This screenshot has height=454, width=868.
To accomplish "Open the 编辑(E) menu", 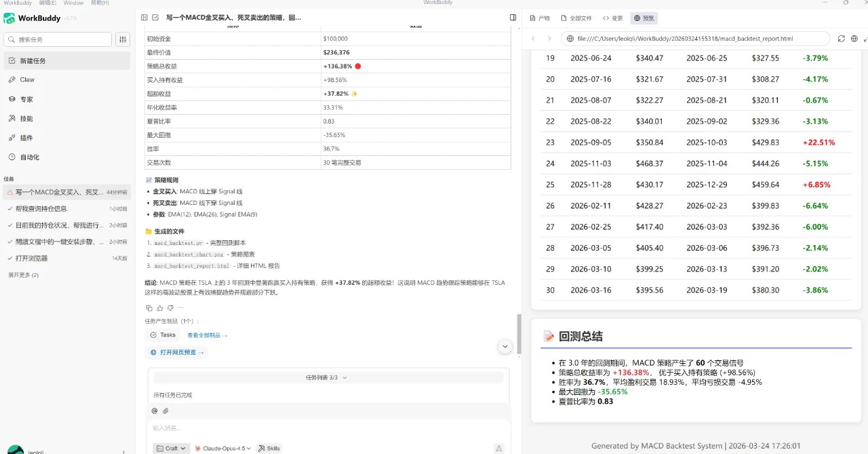I will point(47,3).
